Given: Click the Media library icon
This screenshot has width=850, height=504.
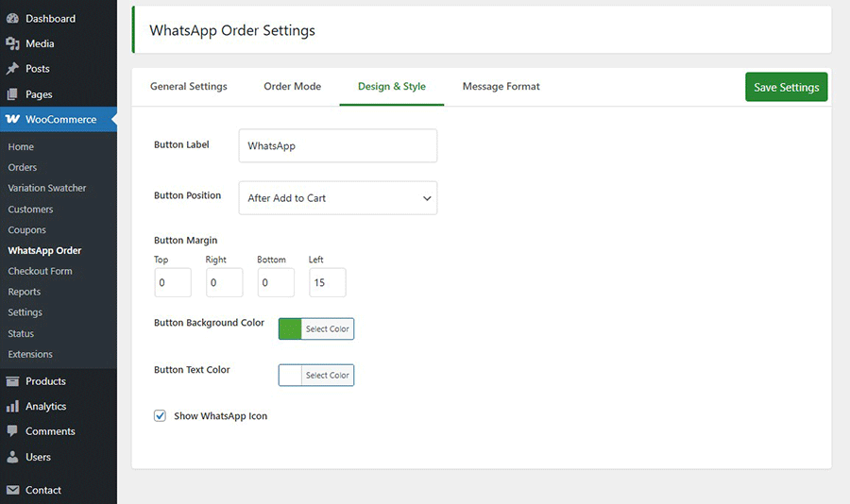Looking at the screenshot, I should pos(12,43).
